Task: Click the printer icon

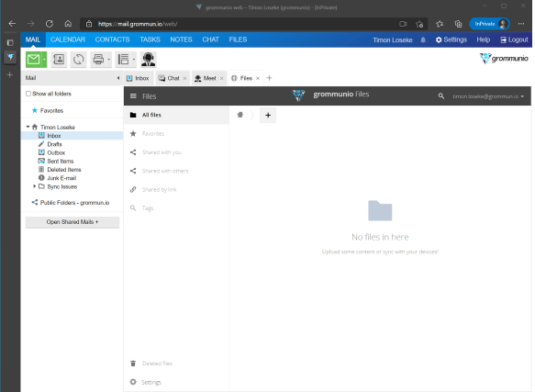Action: 98,60
